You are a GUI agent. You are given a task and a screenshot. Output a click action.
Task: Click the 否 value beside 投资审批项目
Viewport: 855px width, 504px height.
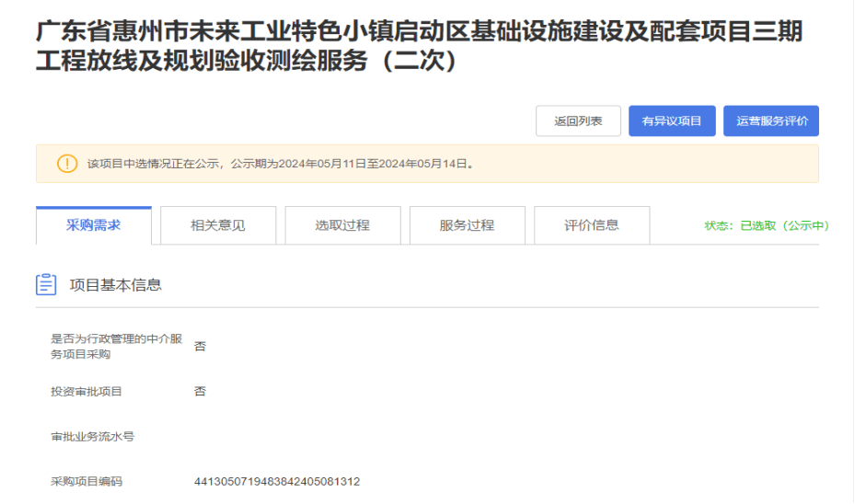tap(200, 392)
